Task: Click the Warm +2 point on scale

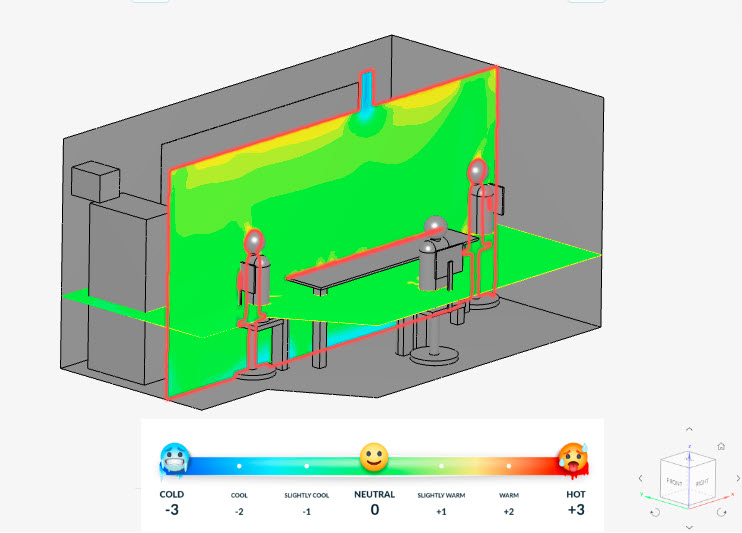Action: (508, 466)
